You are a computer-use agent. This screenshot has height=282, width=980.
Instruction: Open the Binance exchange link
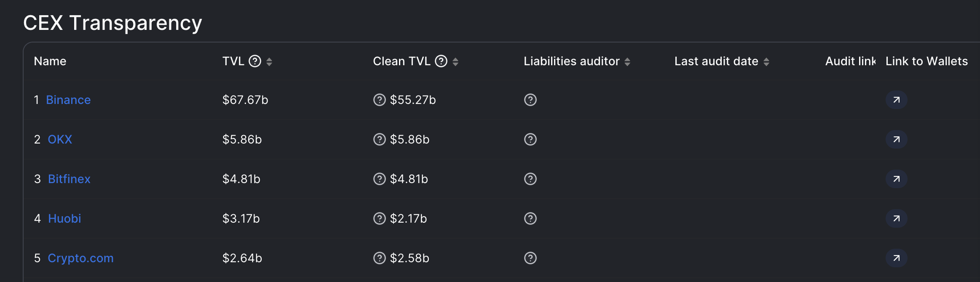(x=68, y=100)
